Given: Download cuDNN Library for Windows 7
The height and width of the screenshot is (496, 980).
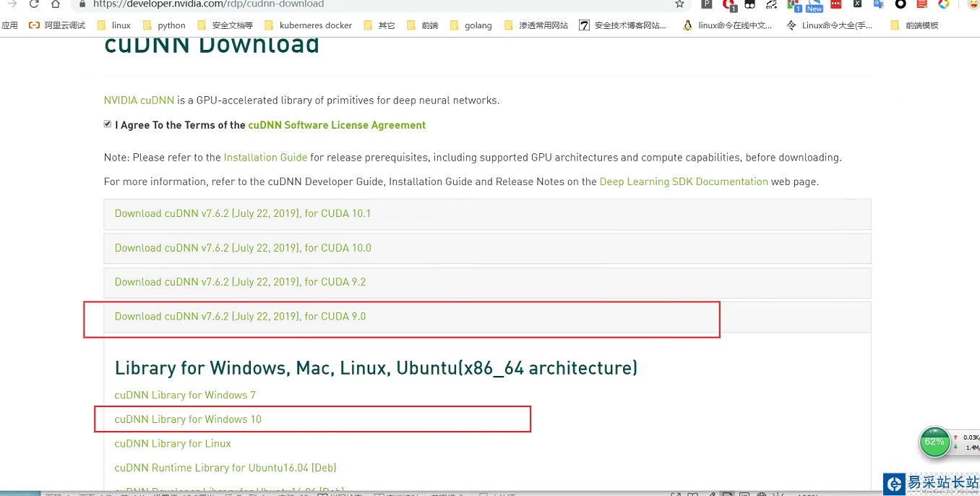Looking at the screenshot, I should click(x=185, y=395).
